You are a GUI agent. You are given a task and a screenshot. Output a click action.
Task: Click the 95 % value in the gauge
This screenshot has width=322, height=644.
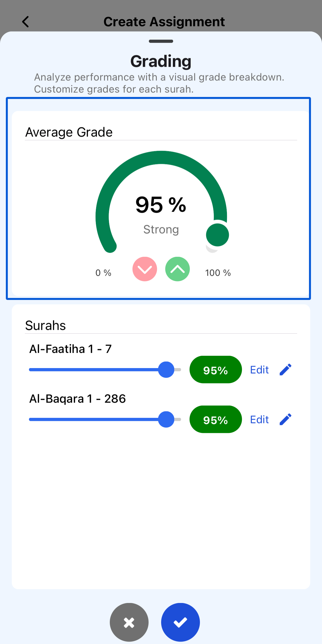tap(161, 205)
